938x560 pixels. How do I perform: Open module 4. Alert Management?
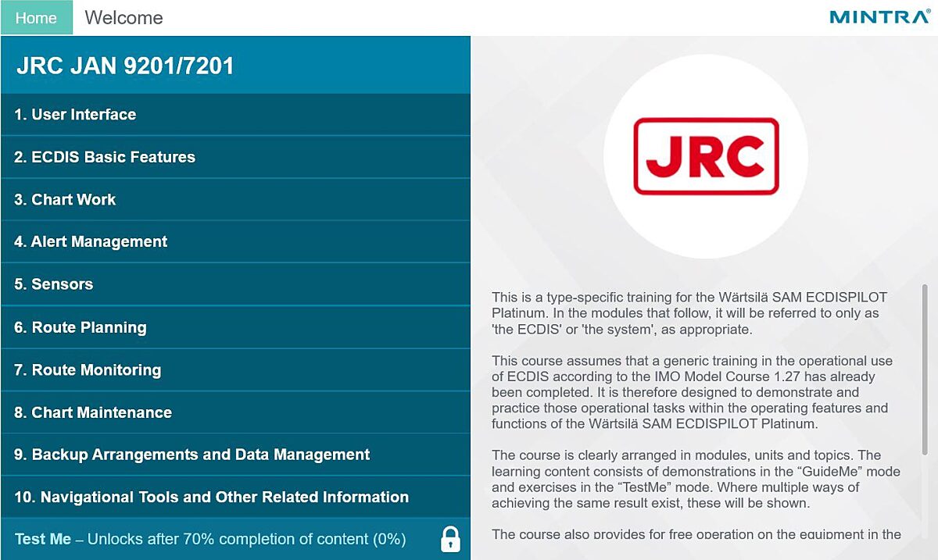click(234, 242)
